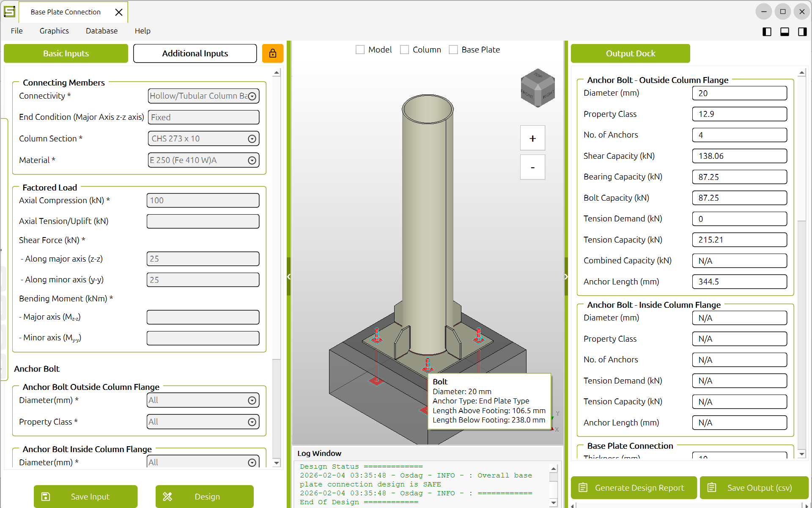Click the Osdag app logo icon

coord(9,11)
